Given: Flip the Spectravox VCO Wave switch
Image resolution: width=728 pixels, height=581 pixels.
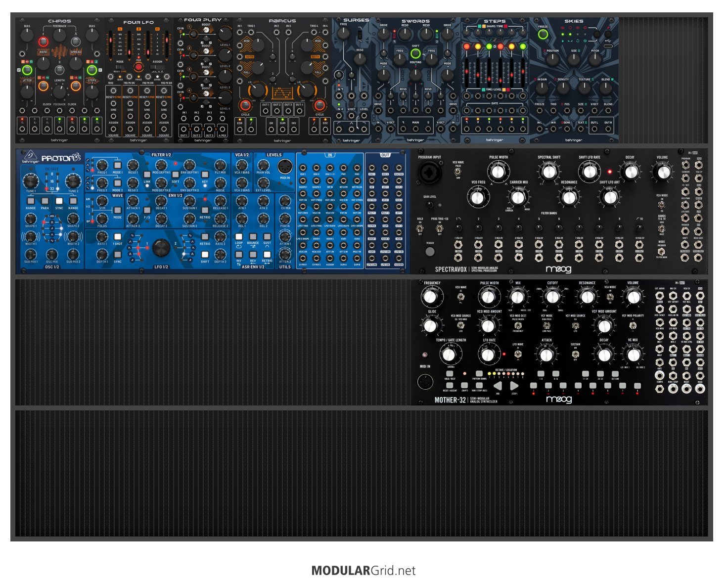Looking at the screenshot, I should click(x=458, y=172).
